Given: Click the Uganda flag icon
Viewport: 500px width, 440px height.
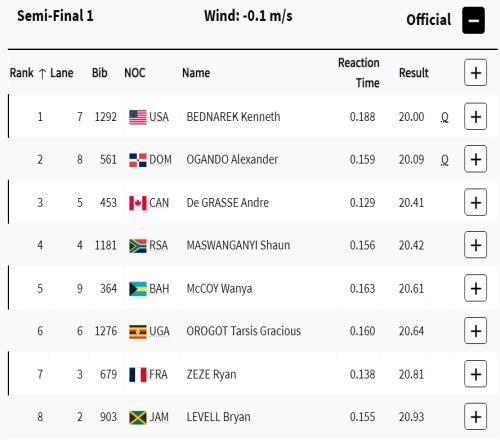Looking at the screenshot, I should tap(138, 332).
